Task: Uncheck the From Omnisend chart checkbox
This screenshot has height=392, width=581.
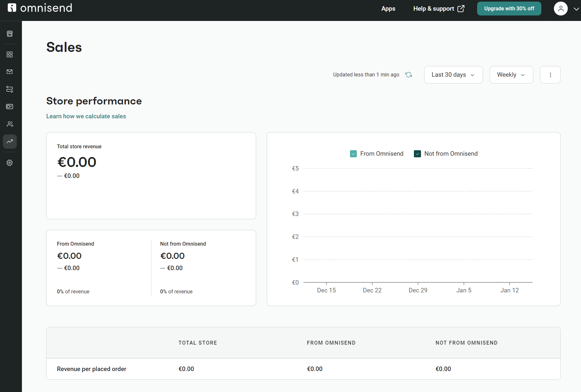Action: (353, 154)
